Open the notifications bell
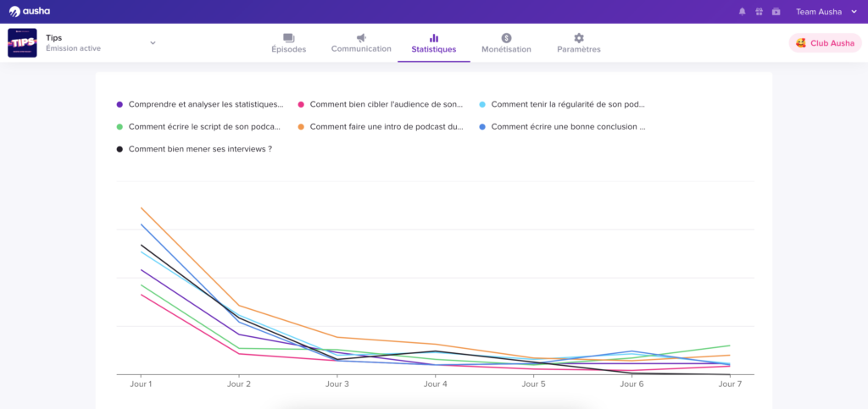Image resolution: width=868 pixels, height=409 pixels. click(743, 12)
